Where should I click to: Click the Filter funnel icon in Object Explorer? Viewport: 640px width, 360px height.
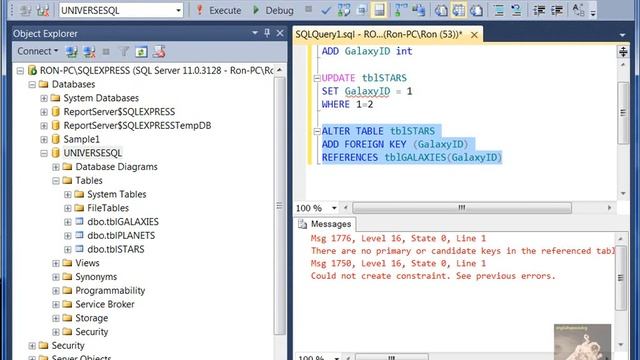coord(124,52)
